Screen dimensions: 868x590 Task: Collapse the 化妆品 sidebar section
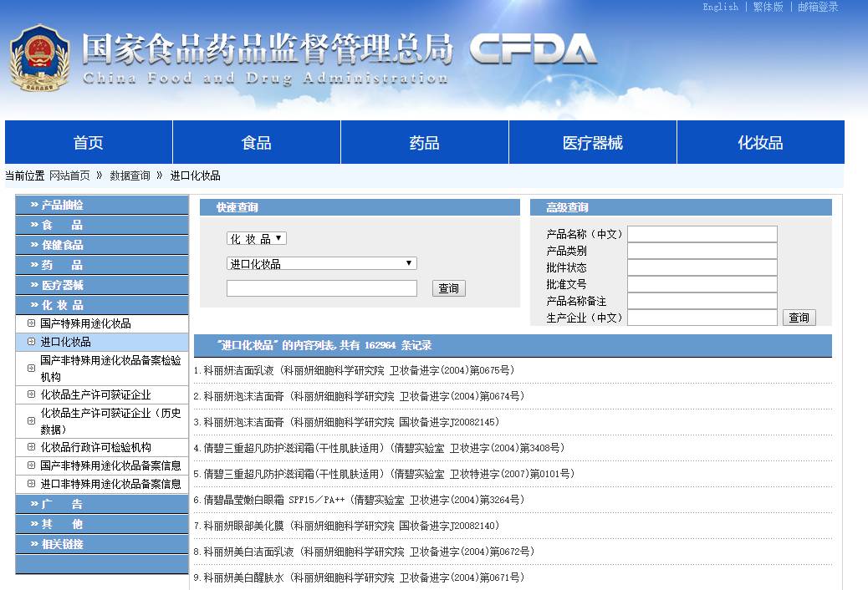102,305
